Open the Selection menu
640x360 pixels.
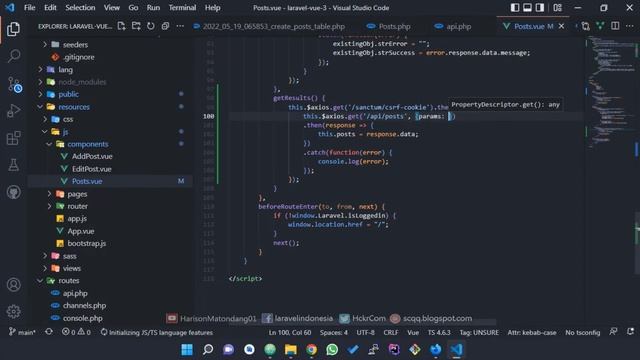[x=80, y=8]
